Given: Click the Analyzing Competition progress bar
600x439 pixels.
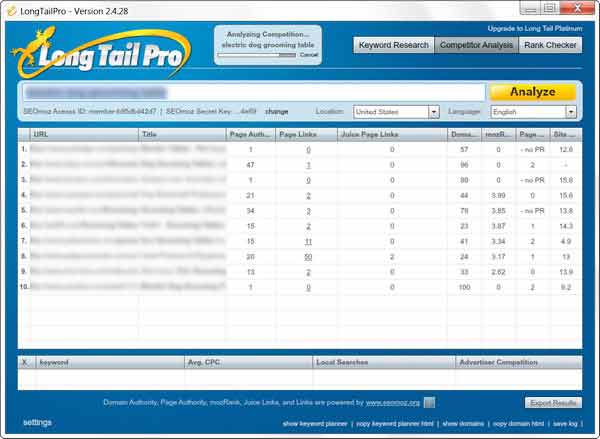Looking at the screenshot, I should click(257, 55).
